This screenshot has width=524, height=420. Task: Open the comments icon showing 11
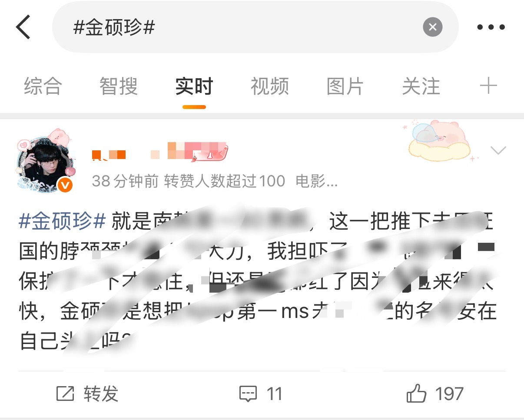(x=261, y=394)
